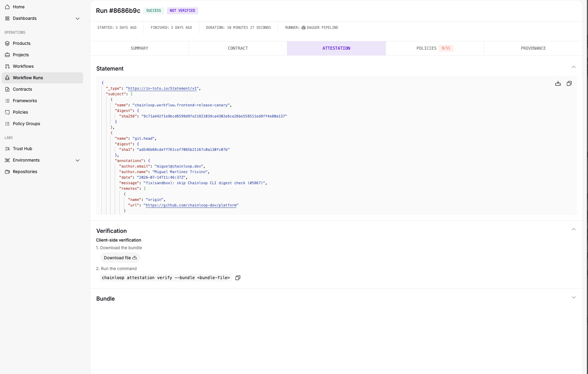The height and width of the screenshot is (374, 588).
Task: Expand the Dashboards submenu chevron
Action: point(78,18)
